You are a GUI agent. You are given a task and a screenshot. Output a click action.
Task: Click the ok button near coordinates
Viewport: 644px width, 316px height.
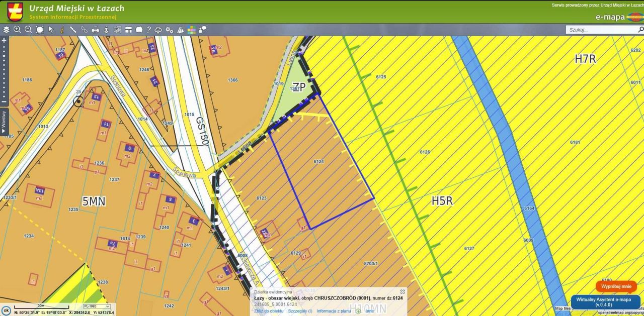[6, 310]
